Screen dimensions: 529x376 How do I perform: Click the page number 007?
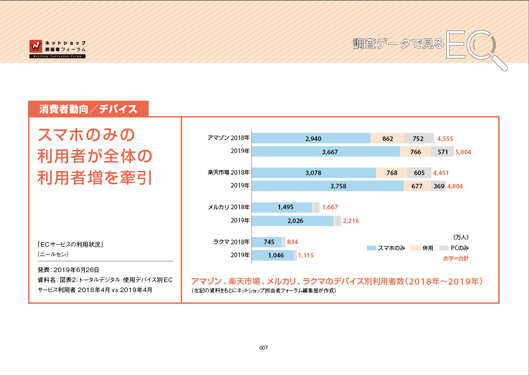(263, 348)
